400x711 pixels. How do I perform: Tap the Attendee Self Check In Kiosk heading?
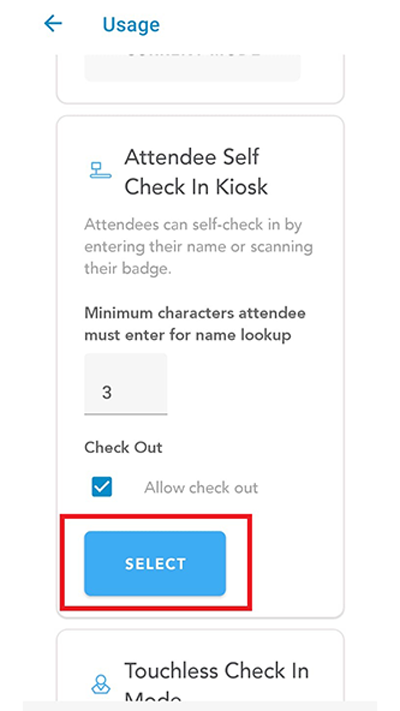196,172
